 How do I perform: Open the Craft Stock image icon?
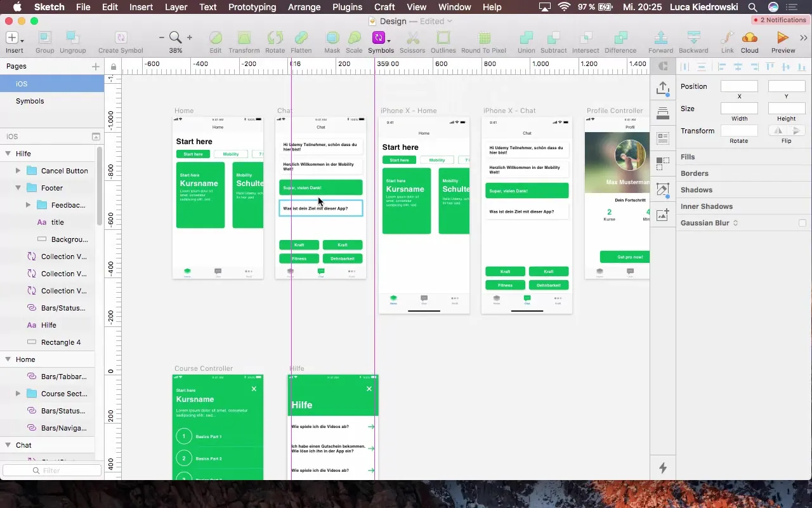pyautogui.click(x=663, y=215)
